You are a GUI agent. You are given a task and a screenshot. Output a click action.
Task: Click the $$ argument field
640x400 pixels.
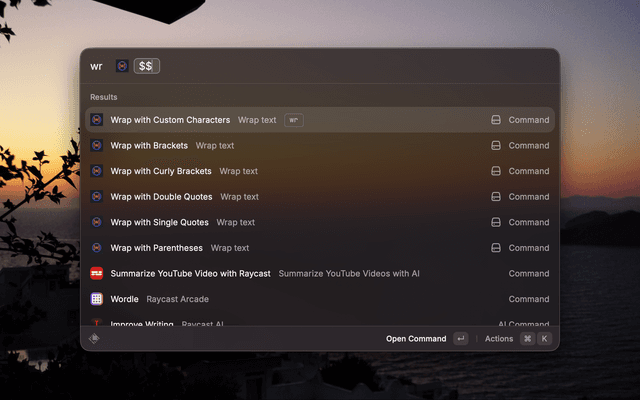tap(148, 66)
